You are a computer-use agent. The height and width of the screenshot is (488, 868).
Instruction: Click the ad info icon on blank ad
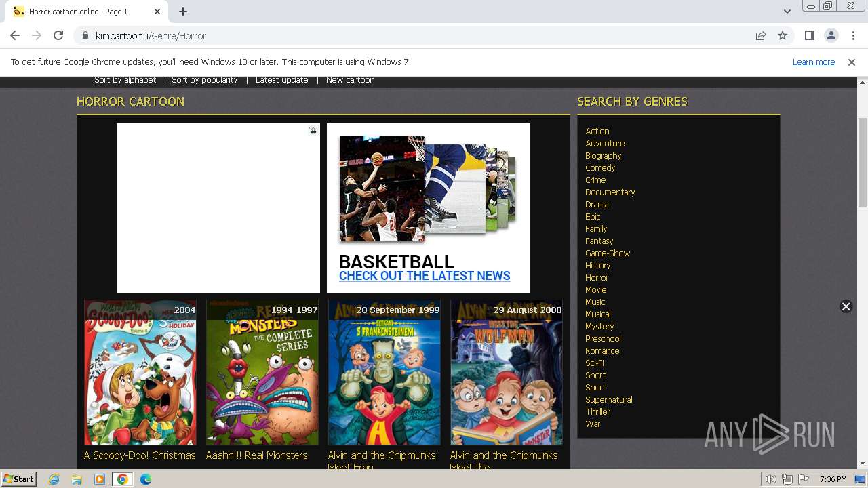click(313, 129)
